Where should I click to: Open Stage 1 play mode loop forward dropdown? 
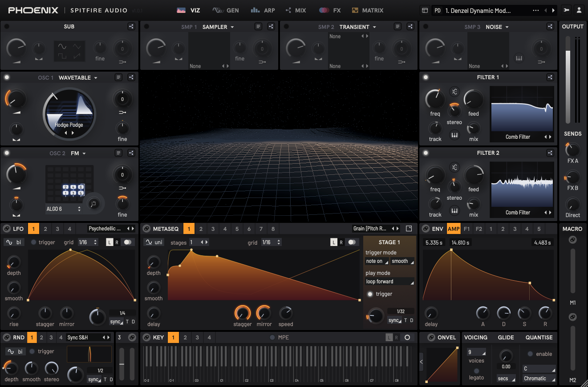[x=389, y=282]
